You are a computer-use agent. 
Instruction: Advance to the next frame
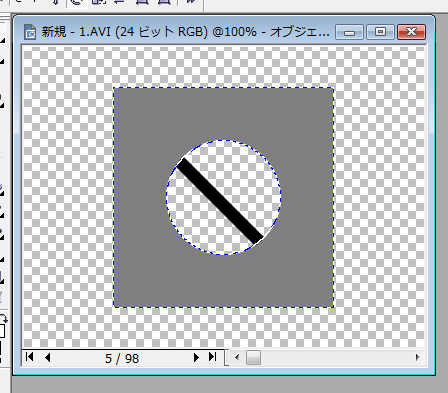click(x=196, y=357)
